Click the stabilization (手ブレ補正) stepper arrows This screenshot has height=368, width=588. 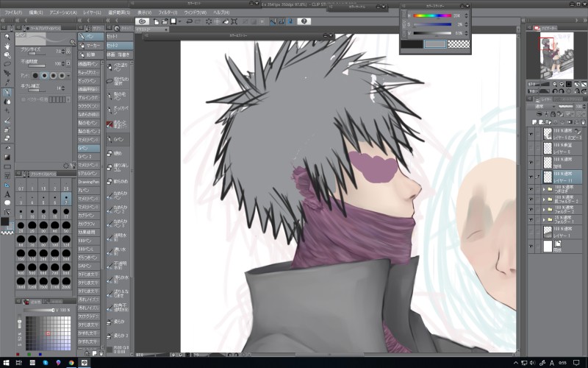pyautogui.click(x=63, y=88)
